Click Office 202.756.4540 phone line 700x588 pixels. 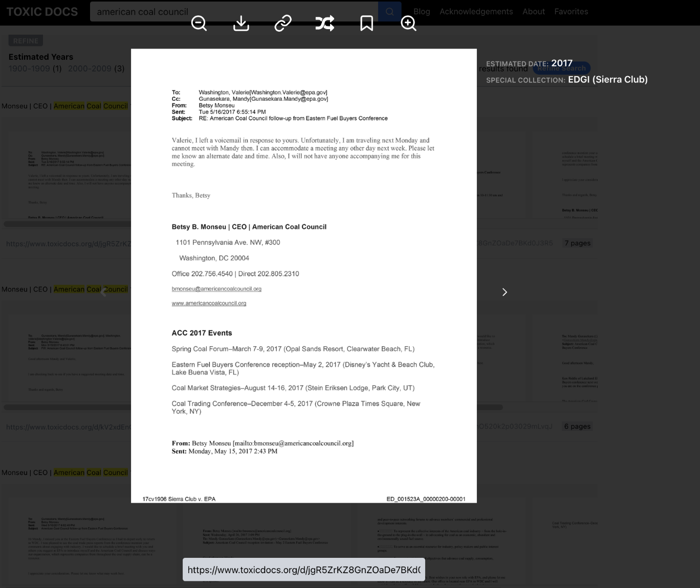pos(235,274)
